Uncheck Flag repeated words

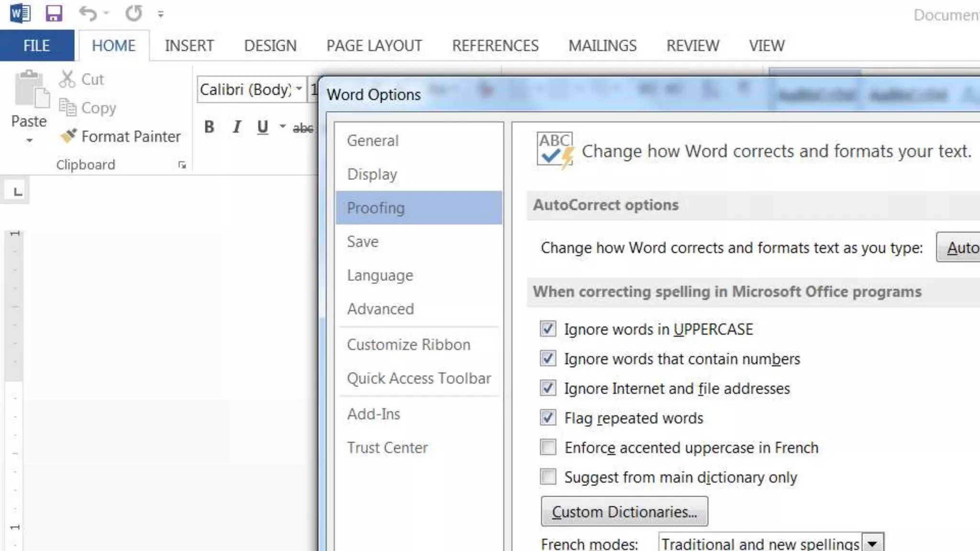pyautogui.click(x=548, y=418)
